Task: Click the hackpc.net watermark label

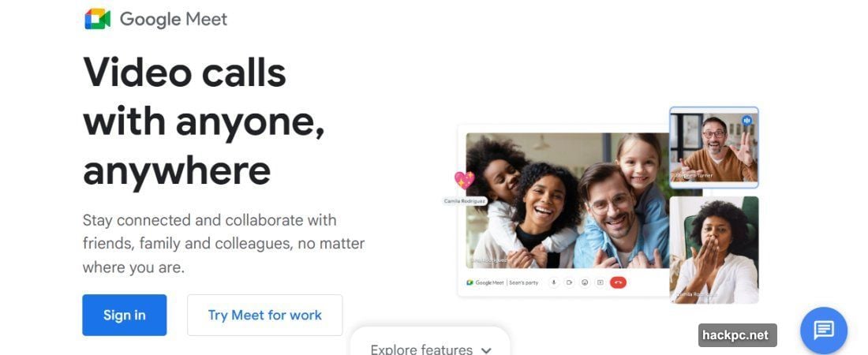Action: pyautogui.click(x=737, y=335)
